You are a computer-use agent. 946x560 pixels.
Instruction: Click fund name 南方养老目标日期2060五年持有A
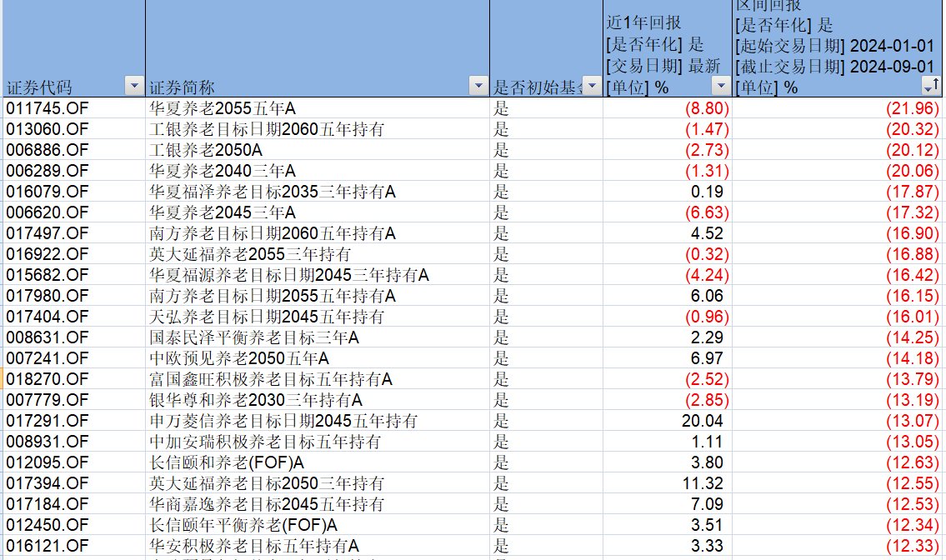(x=272, y=233)
